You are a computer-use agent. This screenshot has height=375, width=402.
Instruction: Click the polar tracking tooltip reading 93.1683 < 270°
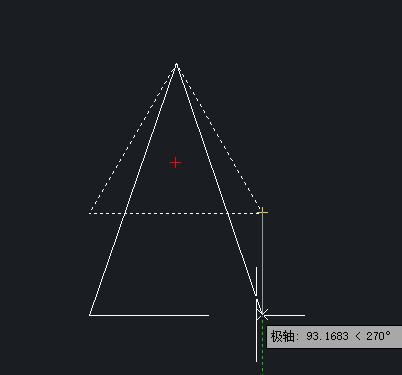334,336
